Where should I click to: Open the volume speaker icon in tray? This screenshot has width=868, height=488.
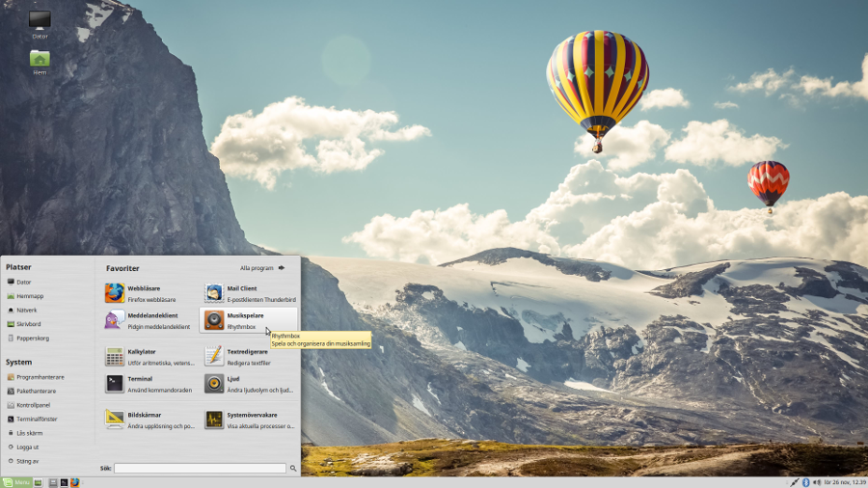pyautogui.click(x=817, y=482)
